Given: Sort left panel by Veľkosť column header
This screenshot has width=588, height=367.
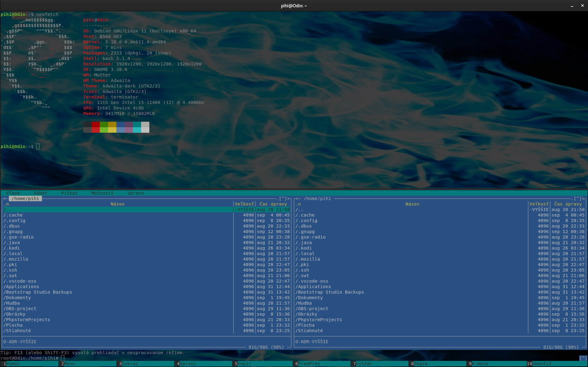Looking at the screenshot, I should [244, 204].
